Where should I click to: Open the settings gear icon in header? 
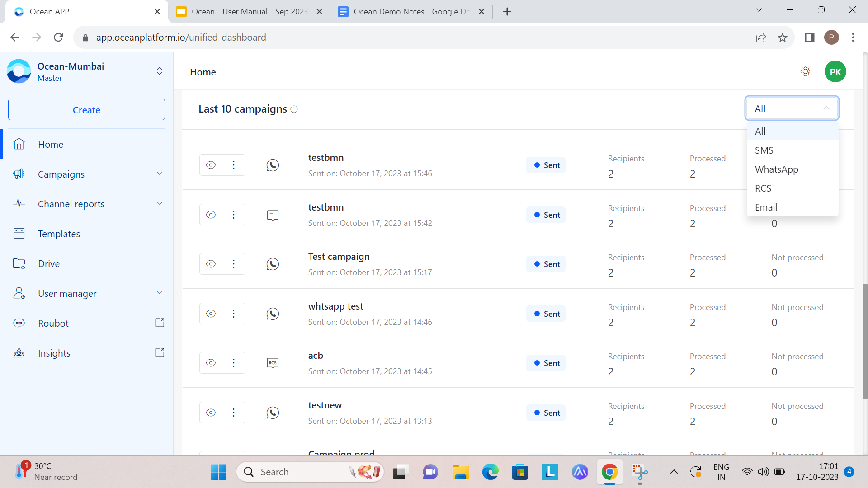[805, 71]
